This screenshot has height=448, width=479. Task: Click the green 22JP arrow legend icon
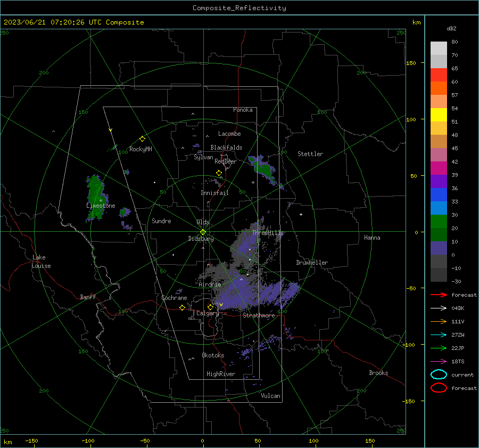[439, 348]
